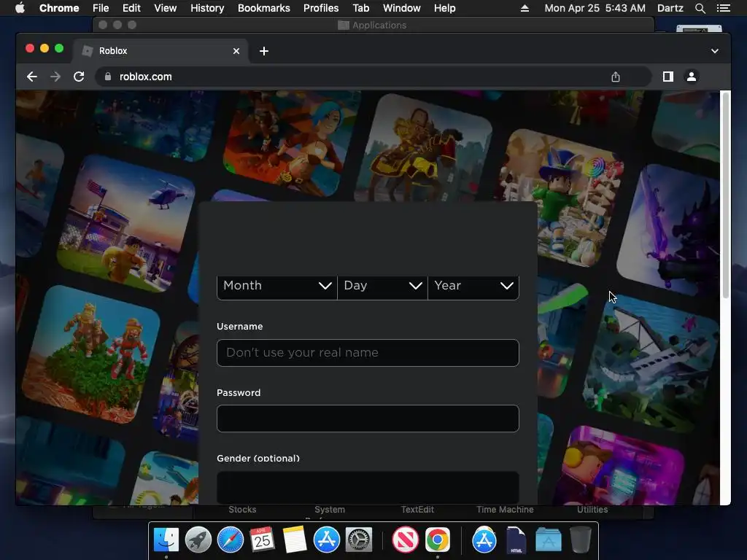This screenshot has width=747, height=560.
Task: Click the eject icon in menu bar
Action: [525, 8]
